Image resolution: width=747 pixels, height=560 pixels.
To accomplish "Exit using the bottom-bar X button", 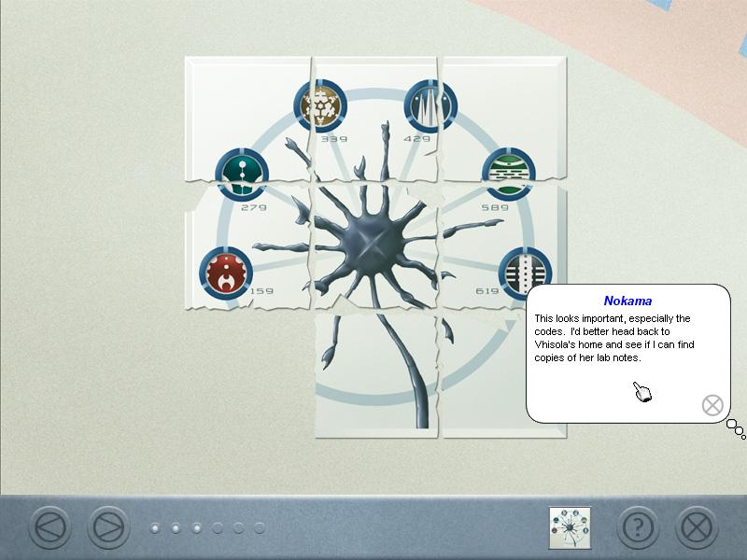I will [x=697, y=527].
